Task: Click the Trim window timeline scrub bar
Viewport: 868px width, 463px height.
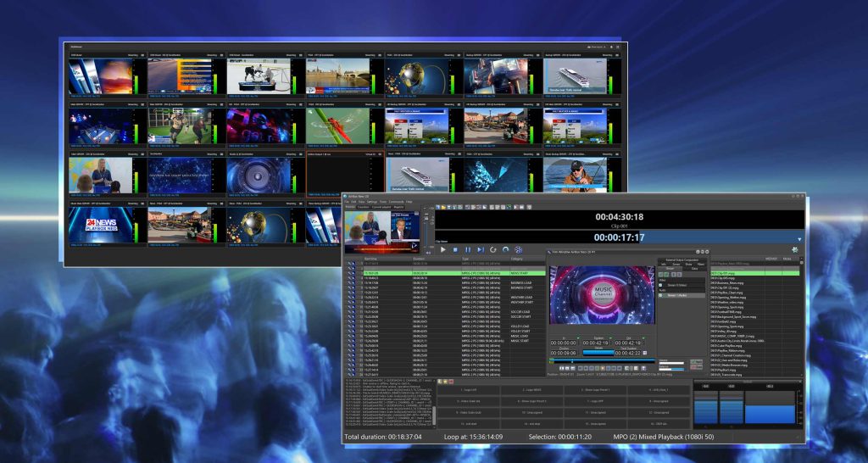Action: (602, 360)
